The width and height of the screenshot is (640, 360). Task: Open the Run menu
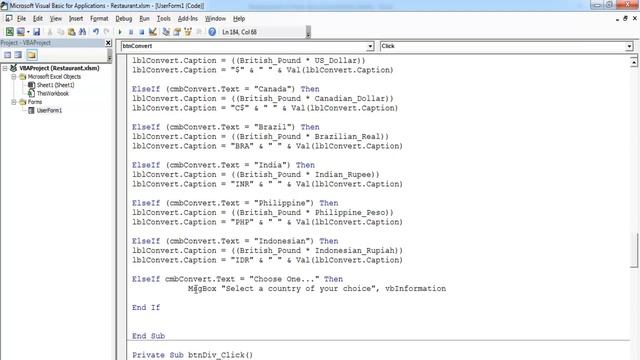144,19
